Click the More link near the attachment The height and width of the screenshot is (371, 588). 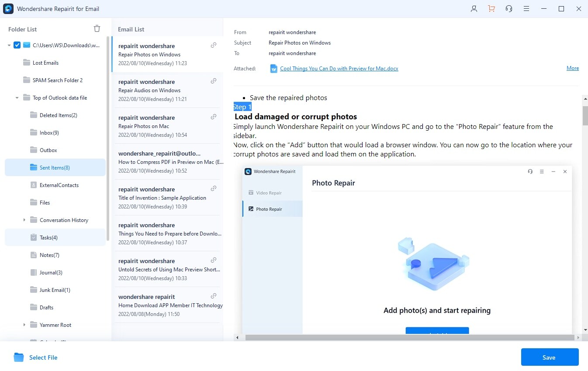(x=573, y=68)
